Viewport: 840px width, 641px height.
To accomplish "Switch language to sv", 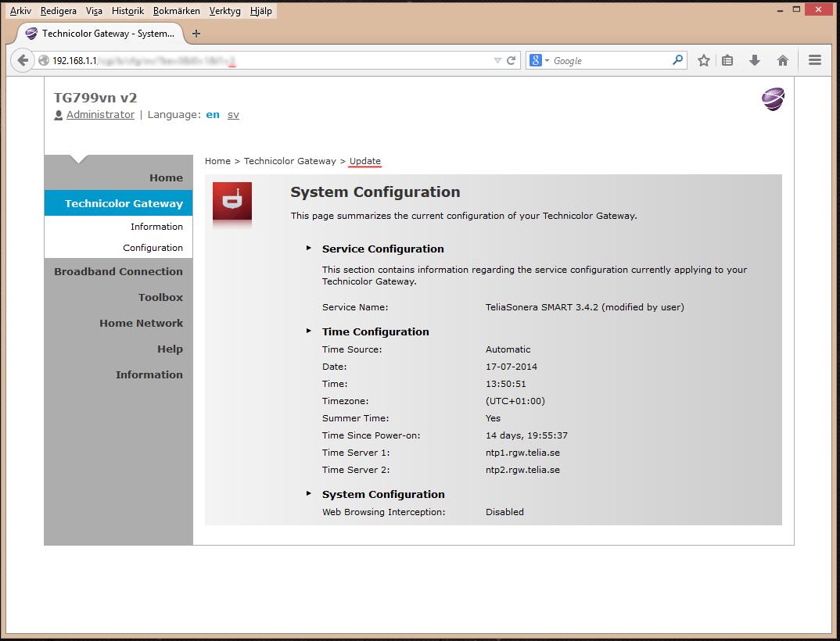I will click(233, 115).
